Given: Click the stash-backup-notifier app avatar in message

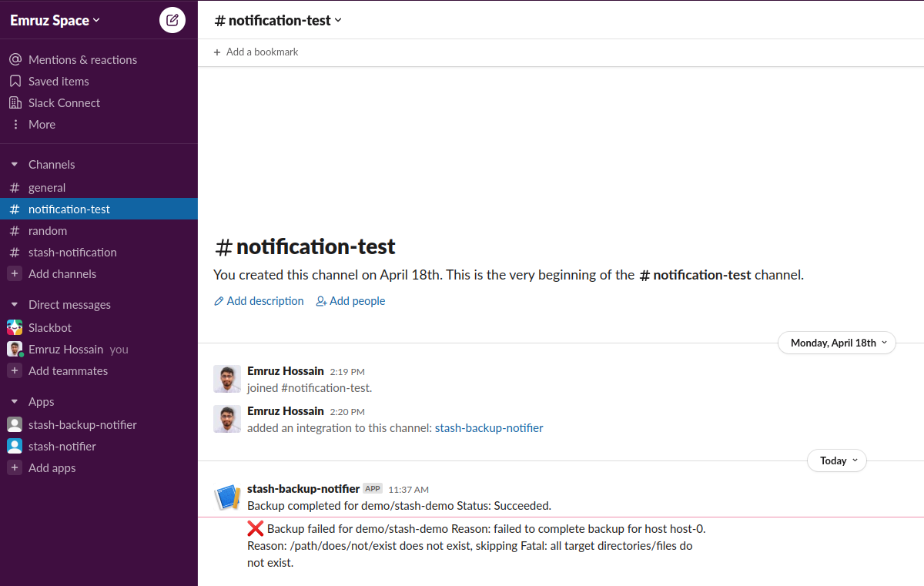Looking at the screenshot, I should click(x=227, y=497).
